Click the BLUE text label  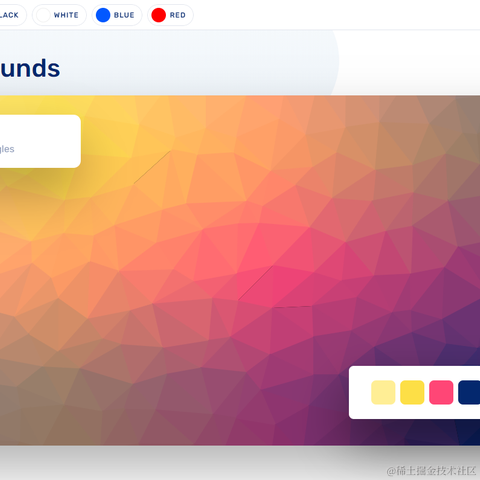click(124, 15)
